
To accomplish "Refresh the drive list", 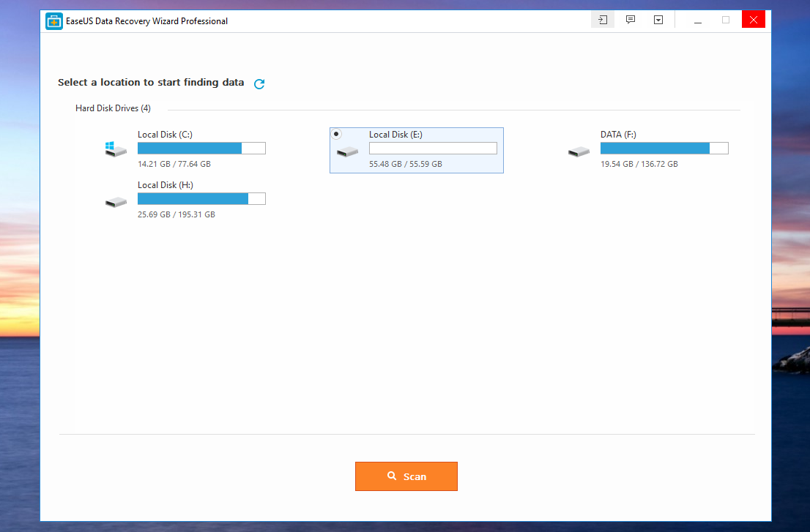I will (259, 83).
